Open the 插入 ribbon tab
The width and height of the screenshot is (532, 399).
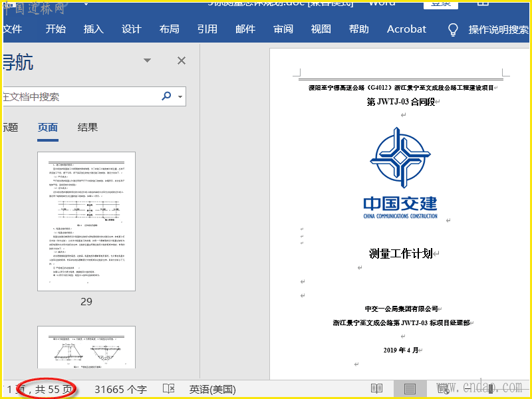click(x=94, y=29)
